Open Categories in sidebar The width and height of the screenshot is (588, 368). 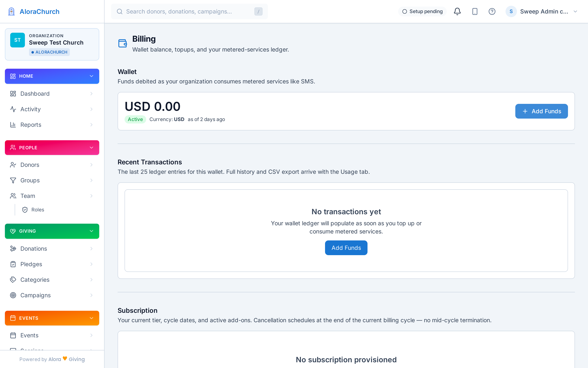pyautogui.click(x=52, y=280)
